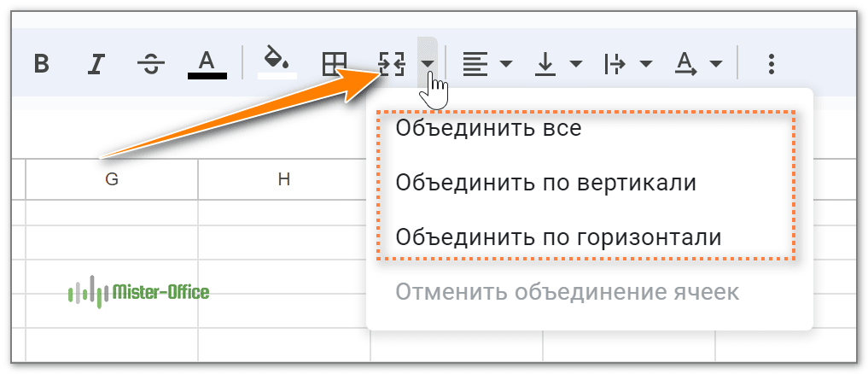Select column G header
Image resolution: width=868 pixels, height=374 pixels.
pos(112,179)
